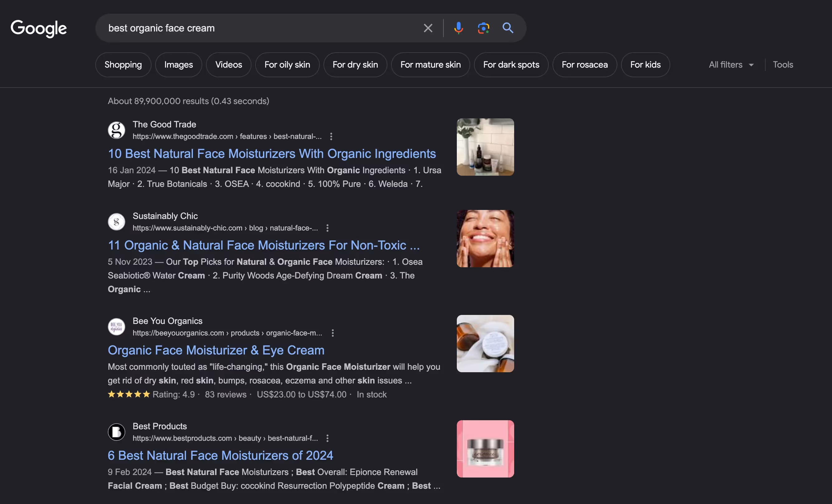Open 10 Best Natural Face Moisturizers link
The image size is (832, 504).
(272, 154)
